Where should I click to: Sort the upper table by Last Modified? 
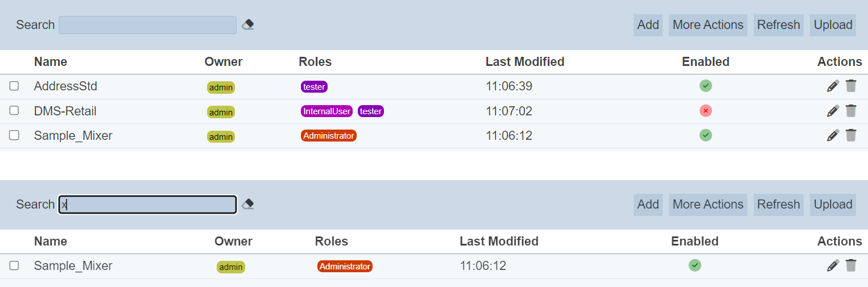point(524,61)
